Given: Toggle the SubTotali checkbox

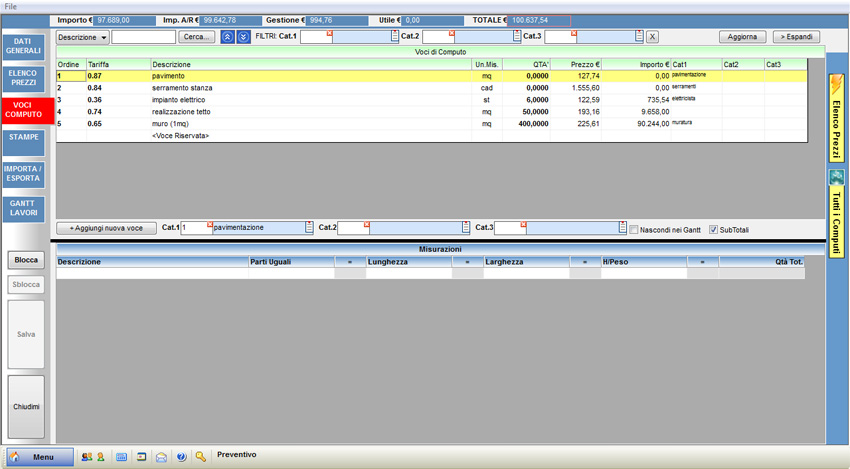Looking at the screenshot, I should pos(713,230).
